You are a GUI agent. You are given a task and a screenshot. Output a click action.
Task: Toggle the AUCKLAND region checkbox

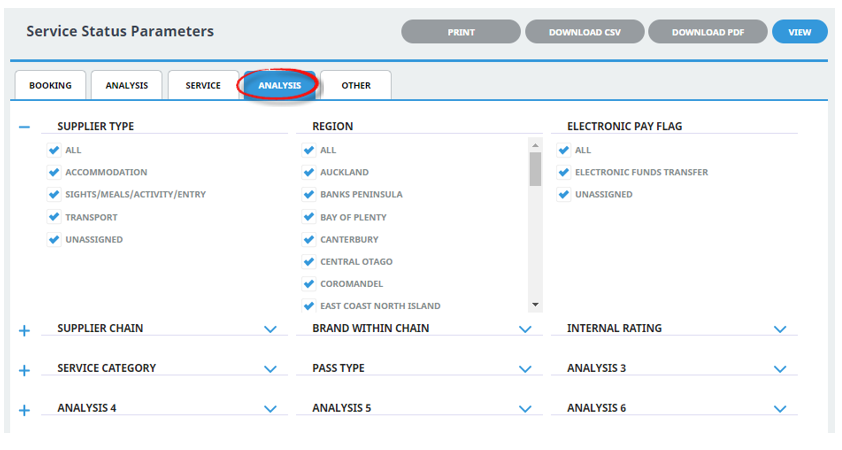click(x=309, y=172)
